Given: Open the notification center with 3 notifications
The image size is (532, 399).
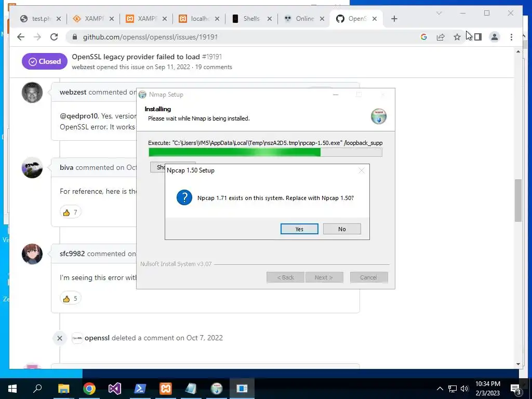Looking at the screenshot, I should (x=516, y=389).
